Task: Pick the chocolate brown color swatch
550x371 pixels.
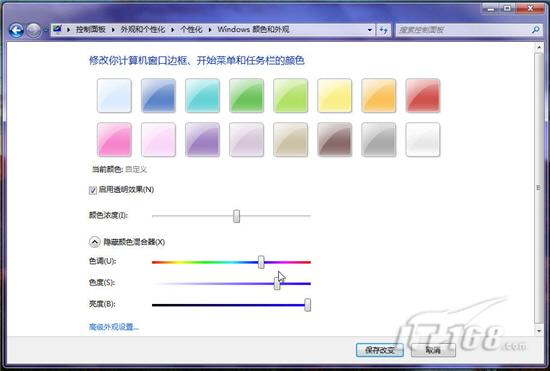Action: 335,139
